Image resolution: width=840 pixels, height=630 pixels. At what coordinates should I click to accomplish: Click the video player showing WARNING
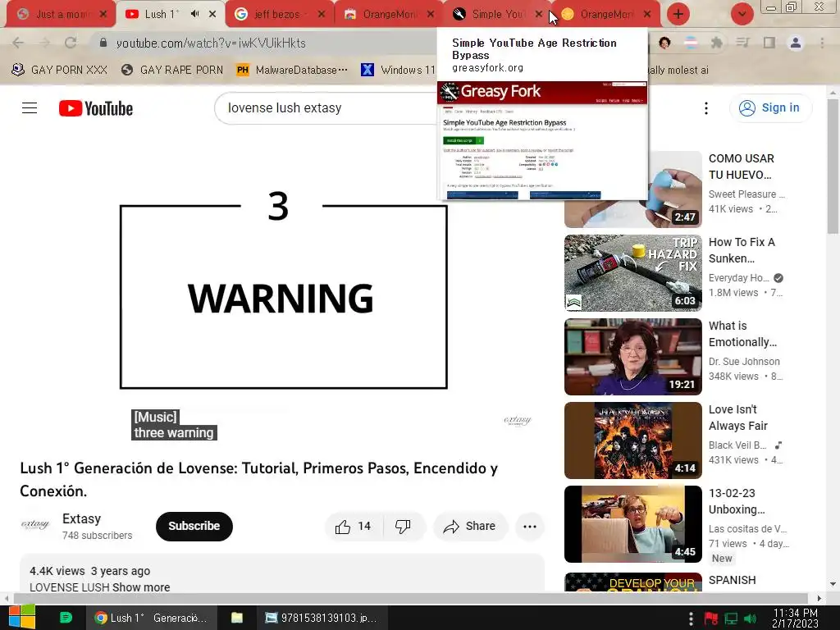282,298
